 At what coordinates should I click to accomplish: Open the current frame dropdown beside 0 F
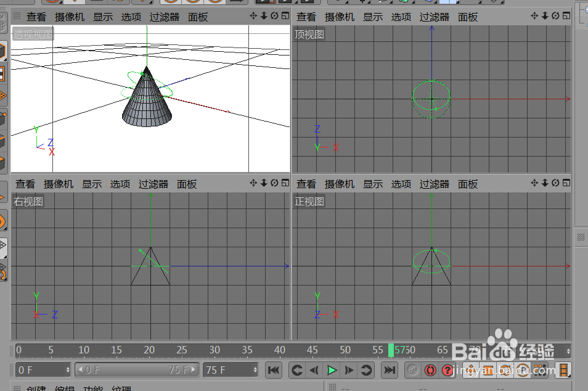(68, 370)
